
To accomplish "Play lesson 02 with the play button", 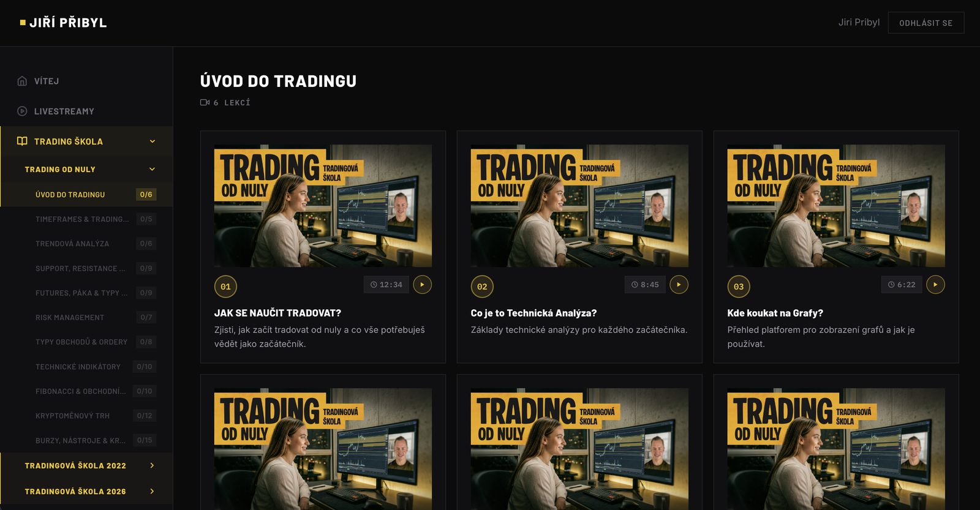I will [x=679, y=285].
